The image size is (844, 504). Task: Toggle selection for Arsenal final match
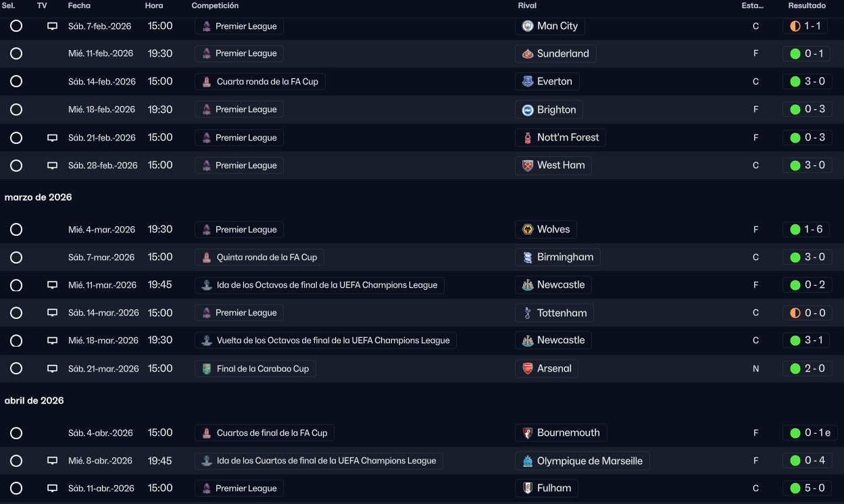[16, 369]
